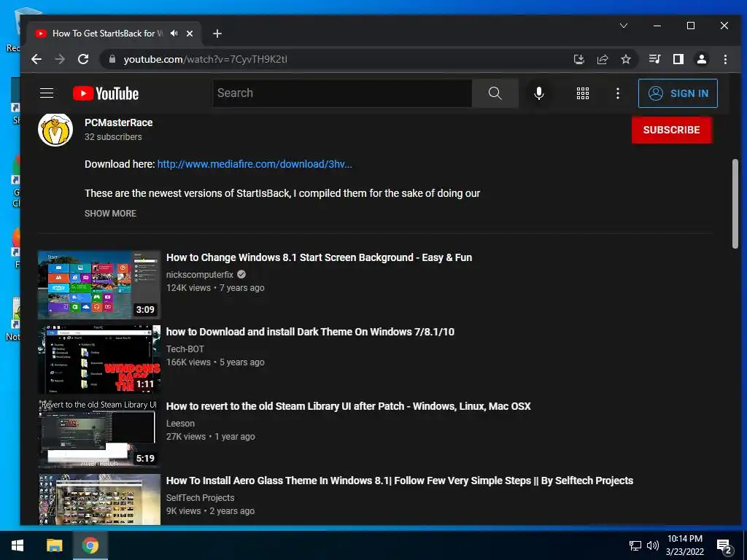Click '9K views • 2 years ago' text
The image size is (747, 560).
point(211,511)
